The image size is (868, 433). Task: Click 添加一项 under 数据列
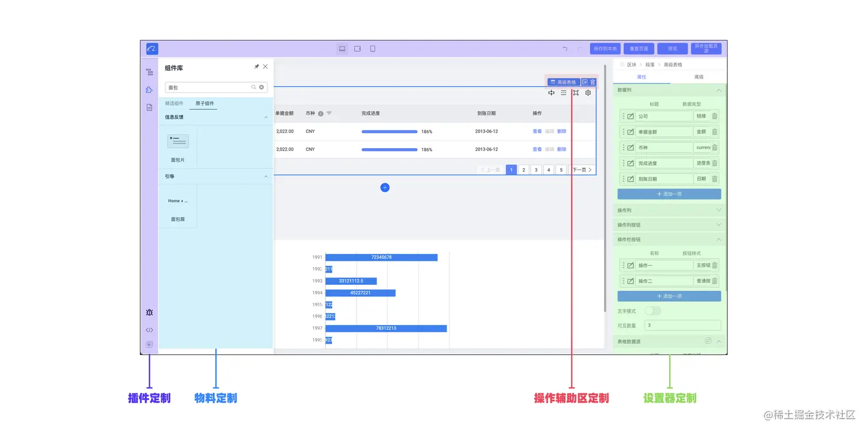[669, 194]
